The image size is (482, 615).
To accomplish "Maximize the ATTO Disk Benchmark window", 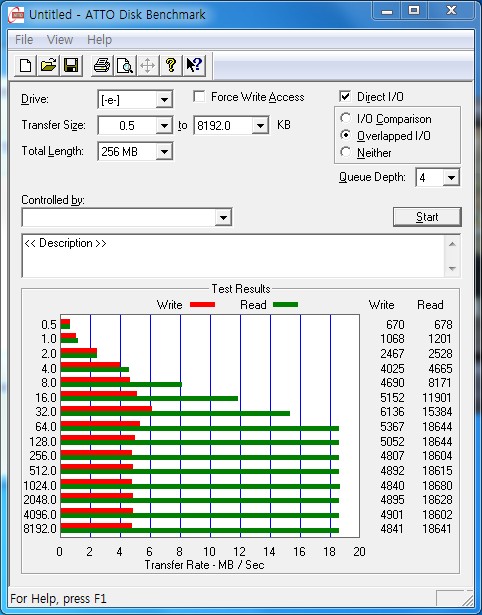I will [414, 11].
